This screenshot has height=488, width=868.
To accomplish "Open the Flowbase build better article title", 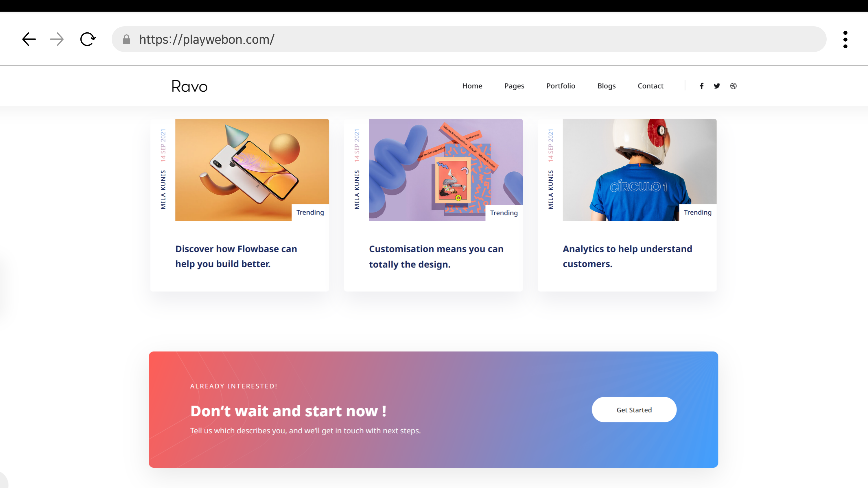I will (236, 256).
